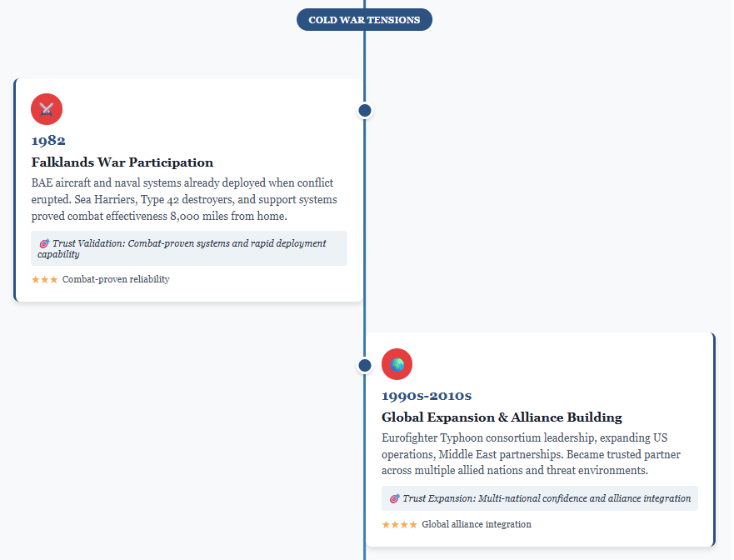Viewport: 734px width, 560px height.
Task: Open Falklands War Participation title
Action: [122, 162]
